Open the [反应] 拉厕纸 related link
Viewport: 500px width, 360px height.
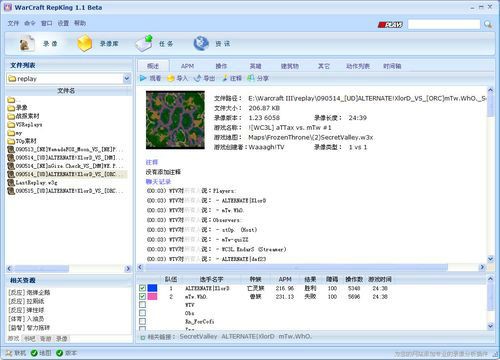pyautogui.click(x=26, y=301)
